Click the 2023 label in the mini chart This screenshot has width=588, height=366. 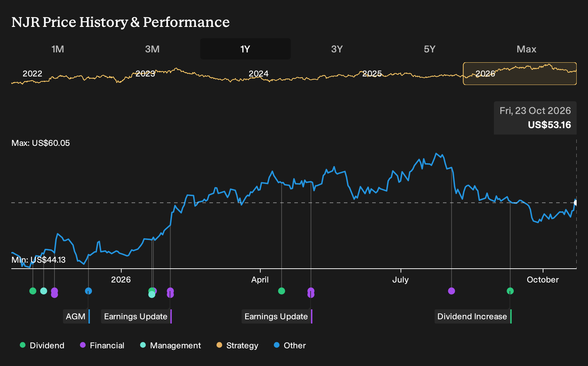(145, 74)
